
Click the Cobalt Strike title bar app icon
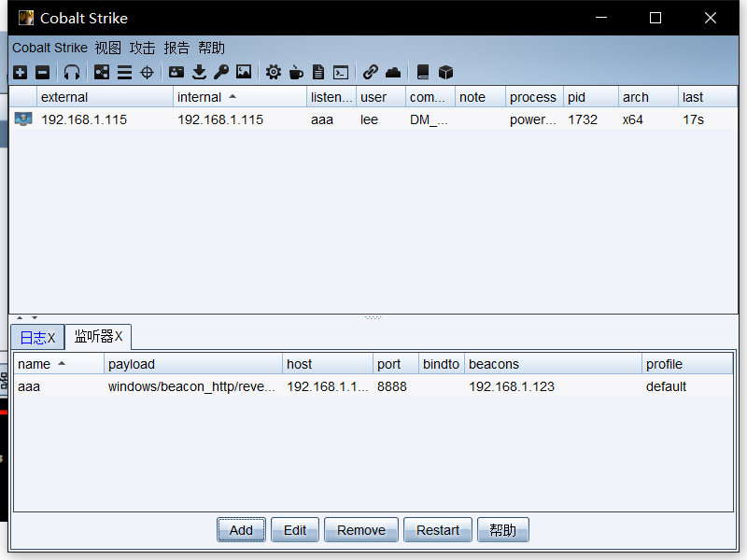(x=26, y=18)
